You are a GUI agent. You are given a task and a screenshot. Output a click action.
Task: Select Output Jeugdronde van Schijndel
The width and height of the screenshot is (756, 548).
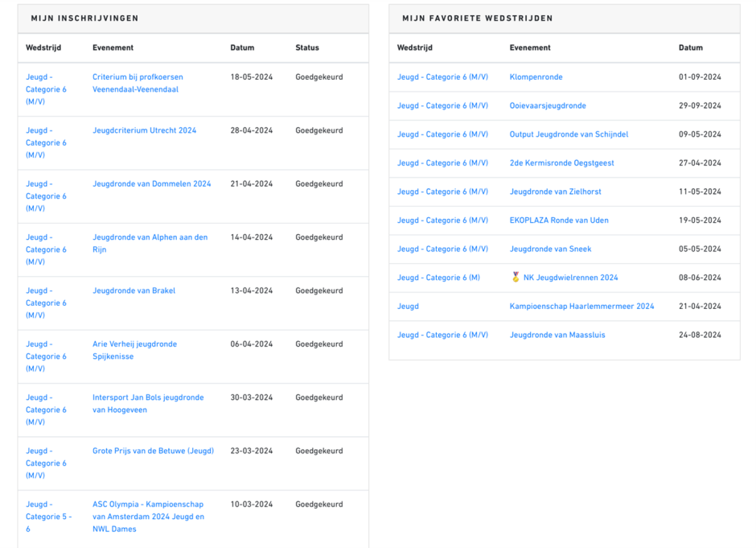pos(569,134)
